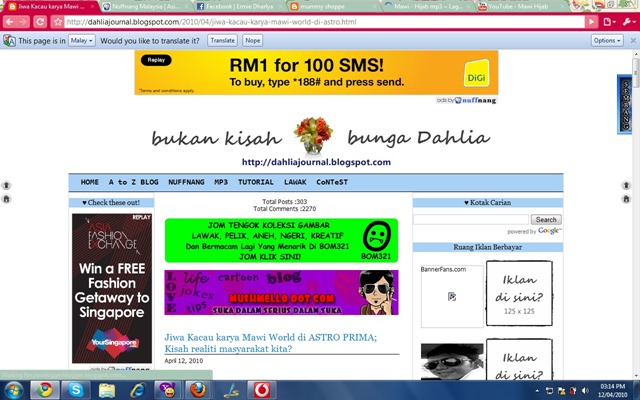The image size is (640, 400).
Task: Click the right-side home icon
Action: click(x=626, y=199)
